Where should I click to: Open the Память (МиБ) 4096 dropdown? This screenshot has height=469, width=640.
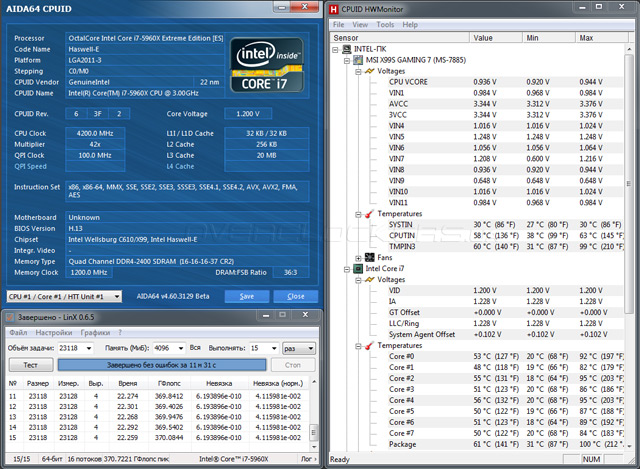pyautogui.click(x=180, y=349)
